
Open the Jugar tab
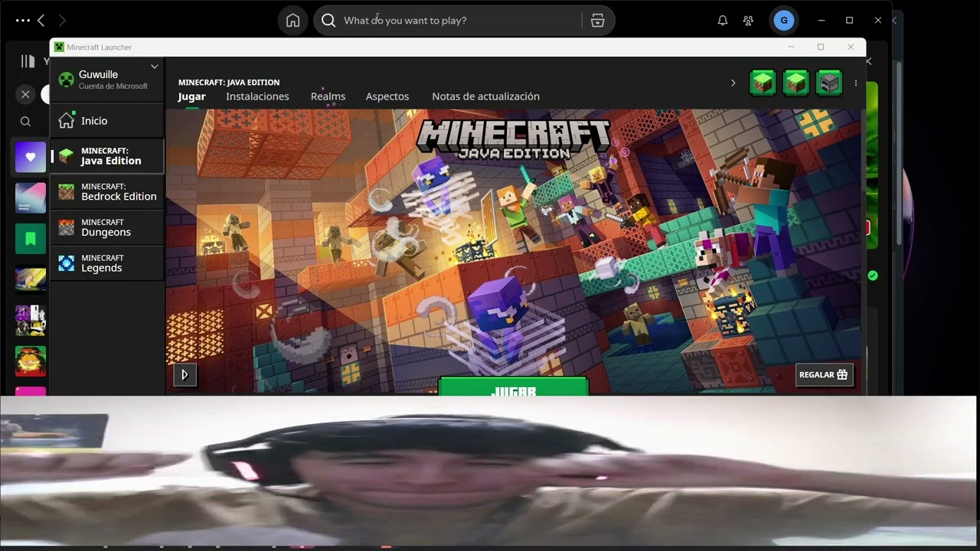(x=191, y=96)
